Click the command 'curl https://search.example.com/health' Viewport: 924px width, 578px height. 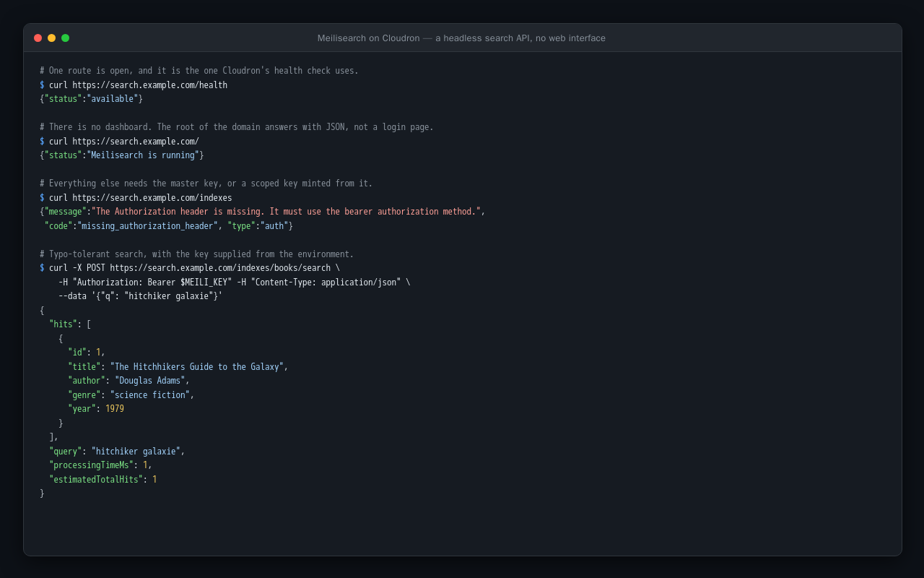coord(138,85)
